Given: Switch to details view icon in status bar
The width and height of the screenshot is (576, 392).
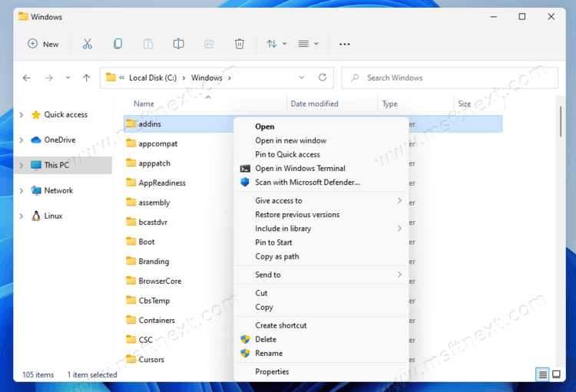Looking at the screenshot, I should coord(542,375).
